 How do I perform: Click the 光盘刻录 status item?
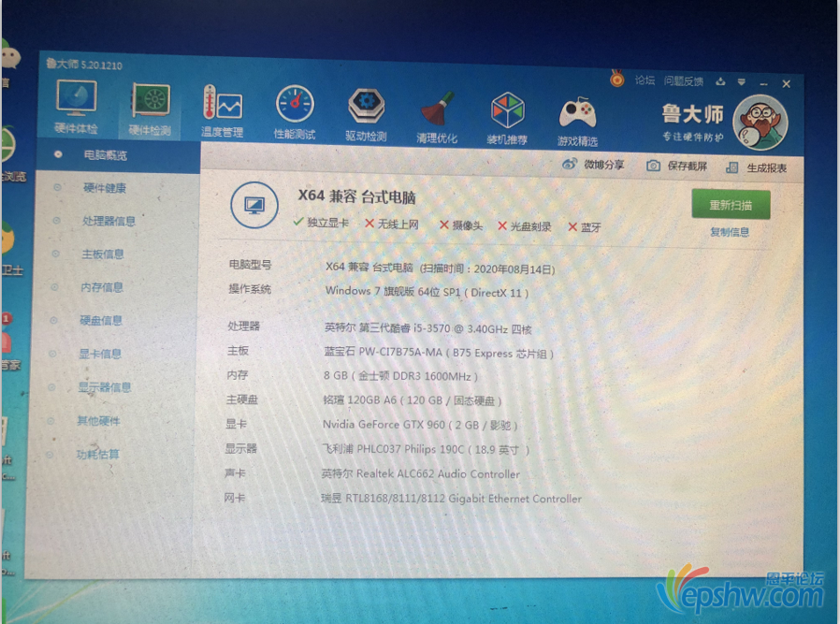point(524,226)
